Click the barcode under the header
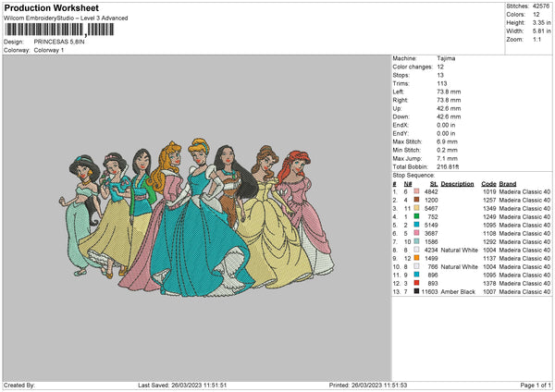The width and height of the screenshot is (555, 392). point(59,30)
